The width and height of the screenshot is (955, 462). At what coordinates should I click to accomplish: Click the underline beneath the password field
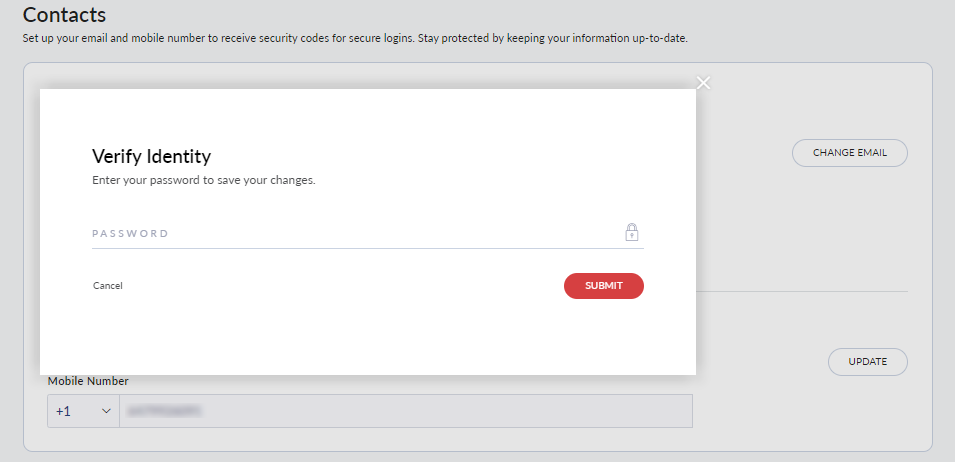(367, 248)
